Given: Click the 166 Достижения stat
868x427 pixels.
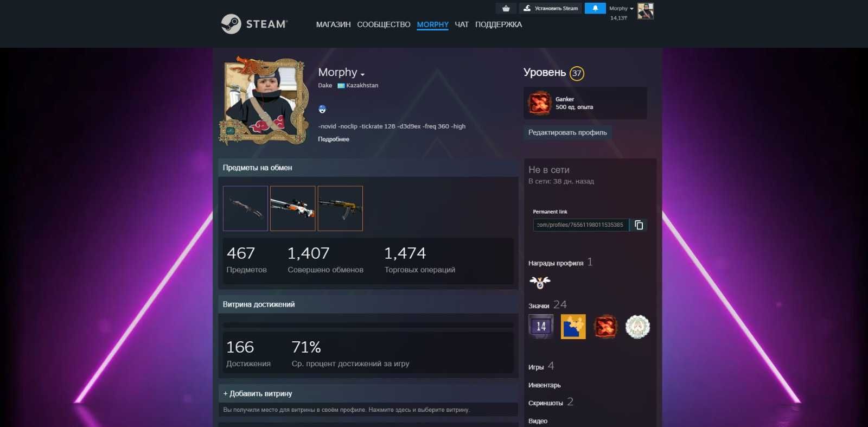Looking at the screenshot, I should click(x=248, y=353).
